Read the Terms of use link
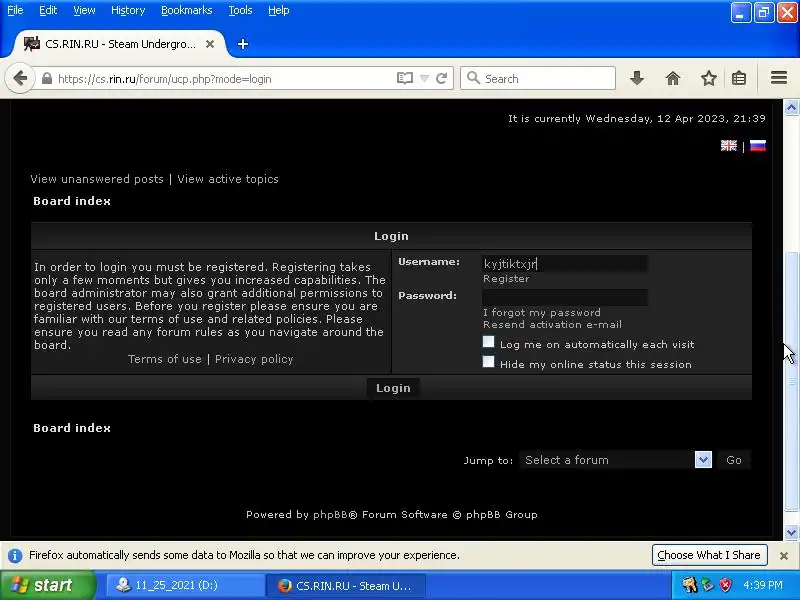Image resolution: width=800 pixels, height=600 pixels. [165, 359]
